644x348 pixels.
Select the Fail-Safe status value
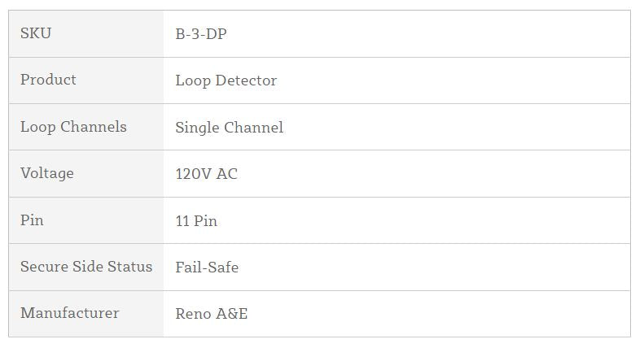click(x=207, y=268)
